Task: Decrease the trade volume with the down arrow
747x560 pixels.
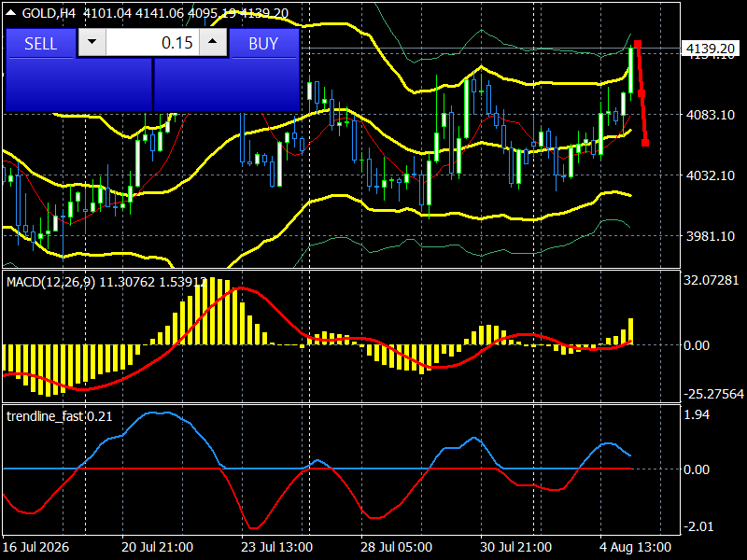Action: point(92,42)
